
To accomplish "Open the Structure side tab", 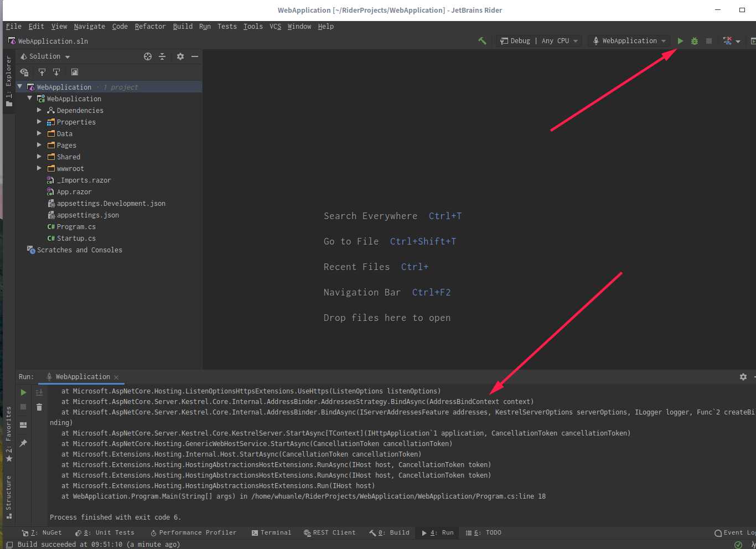I will [x=9, y=496].
